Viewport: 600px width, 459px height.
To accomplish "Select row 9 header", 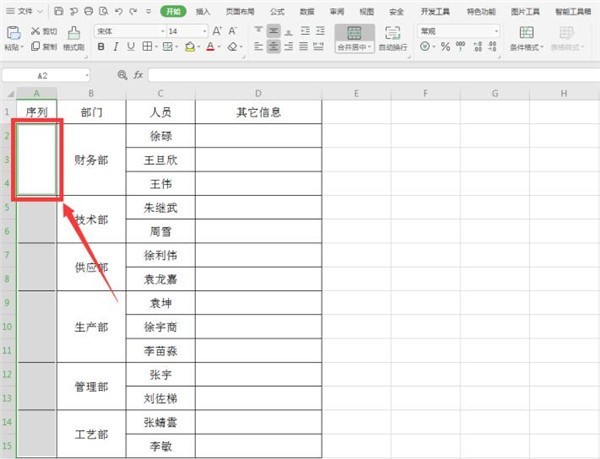I will [8, 303].
